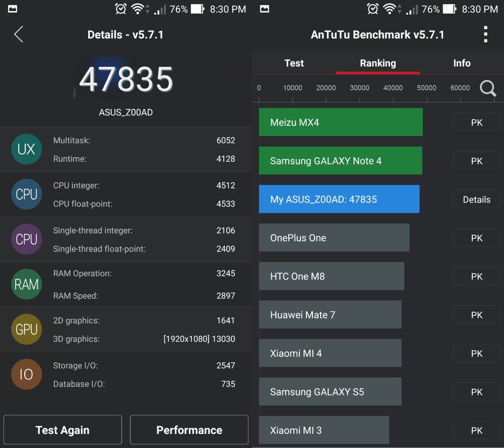The height and width of the screenshot is (448, 504).
Task: Tap the CPU float-point score 4533
Action: click(x=226, y=204)
